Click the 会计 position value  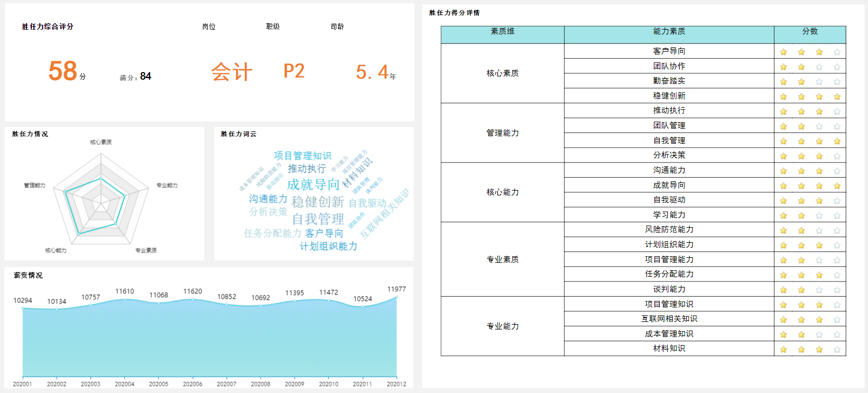click(231, 72)
